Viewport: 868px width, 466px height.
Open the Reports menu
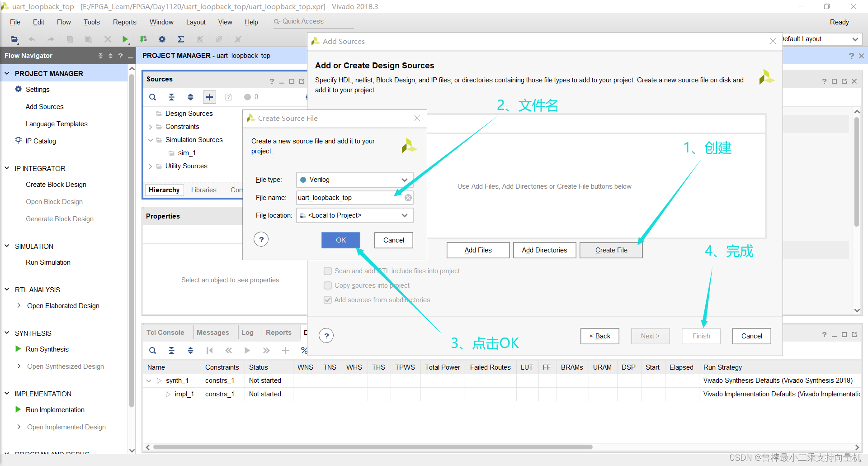(x=124, y=22)
